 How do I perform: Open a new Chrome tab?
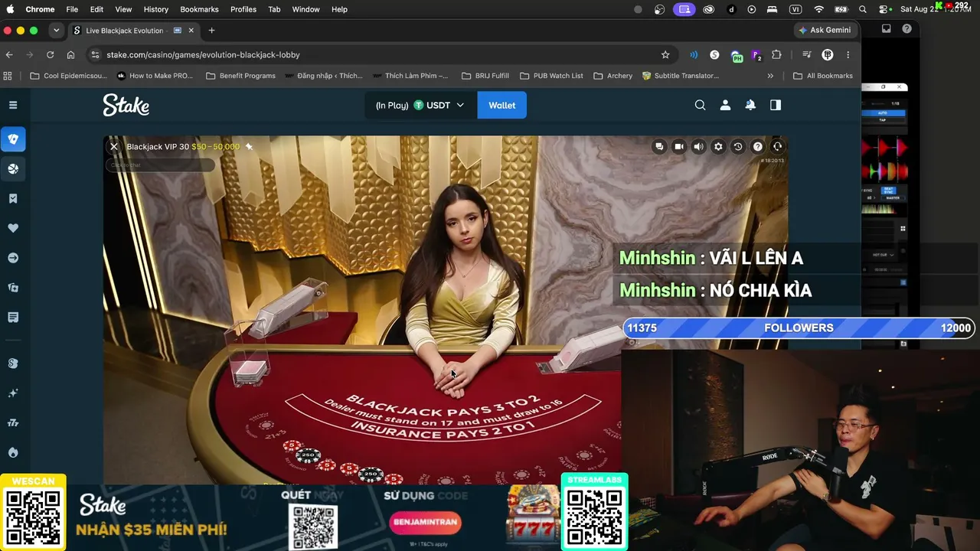[x=211, y=31]
